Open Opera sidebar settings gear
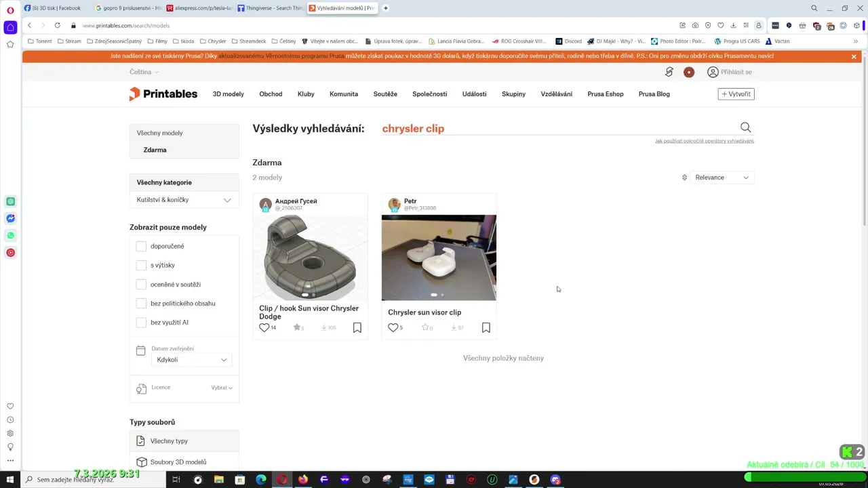Image resolution: width=868 pixels, height=488 pixels. pos(10,433)
